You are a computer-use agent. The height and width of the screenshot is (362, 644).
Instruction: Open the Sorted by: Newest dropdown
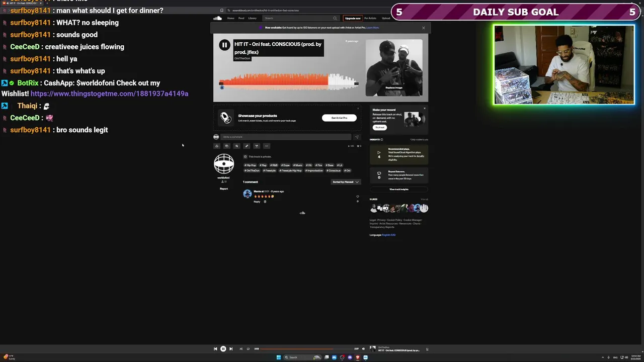coord(346,182)
